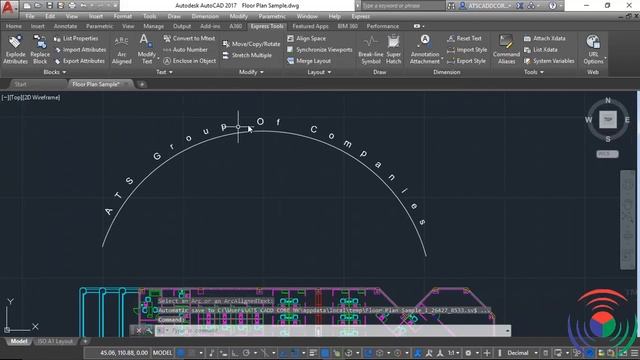640x360 pixels.
Task: Click Move/Copy/Rotate
Action: tap(251, 44)
